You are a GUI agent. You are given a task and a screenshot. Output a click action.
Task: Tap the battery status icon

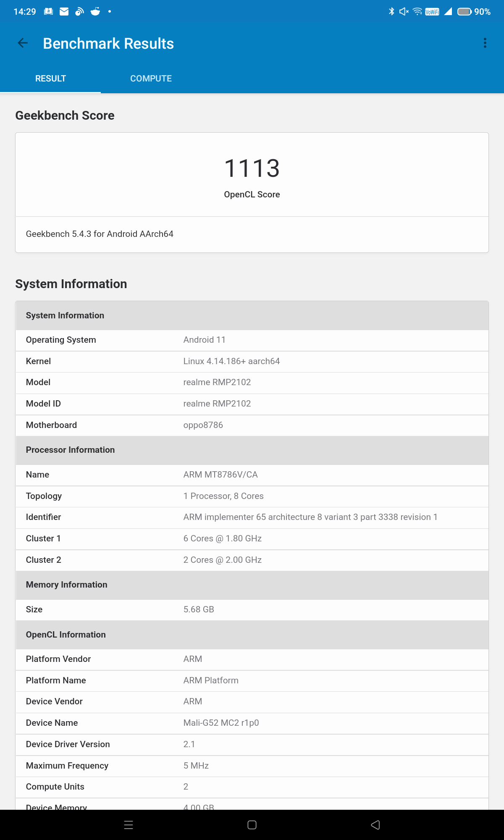(x=465, y=12)
